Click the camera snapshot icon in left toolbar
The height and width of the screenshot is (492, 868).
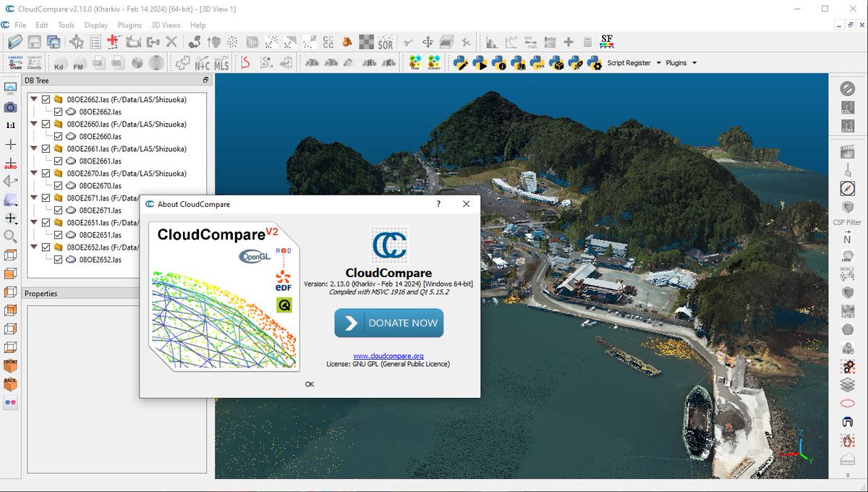[x=10, y=107]
